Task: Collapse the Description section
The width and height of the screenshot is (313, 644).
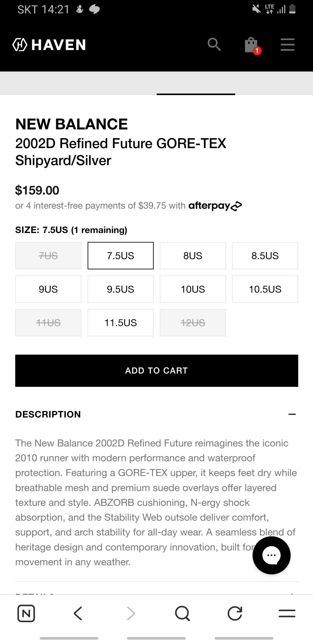Action: [292, 414]
